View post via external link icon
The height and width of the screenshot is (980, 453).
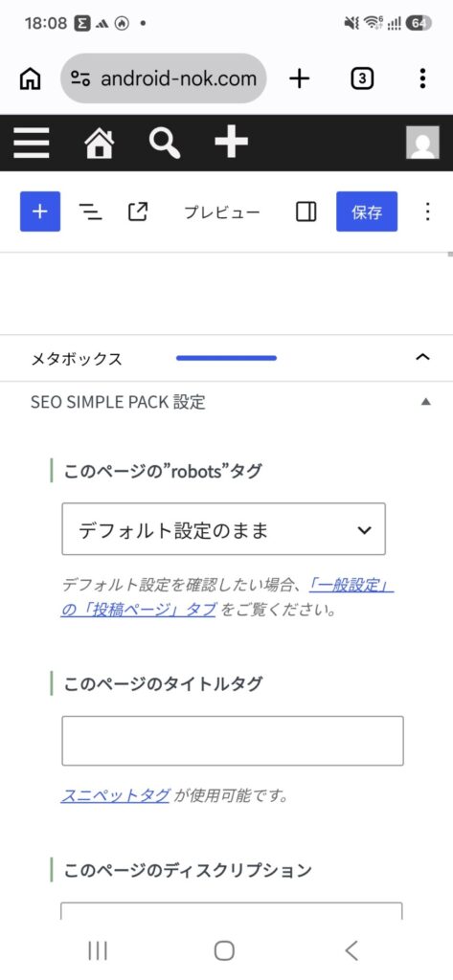coord(138,212)
